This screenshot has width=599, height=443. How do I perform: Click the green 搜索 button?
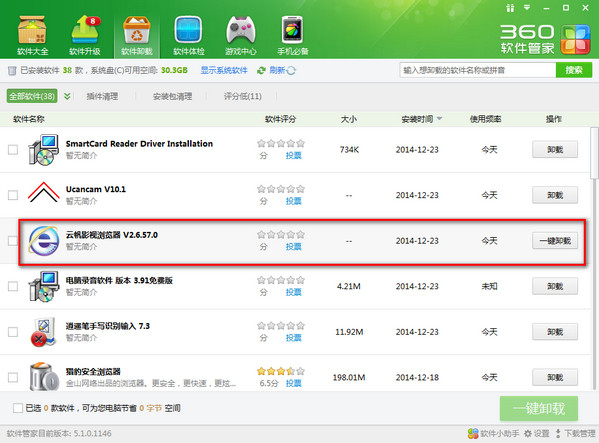pos(574,70)
